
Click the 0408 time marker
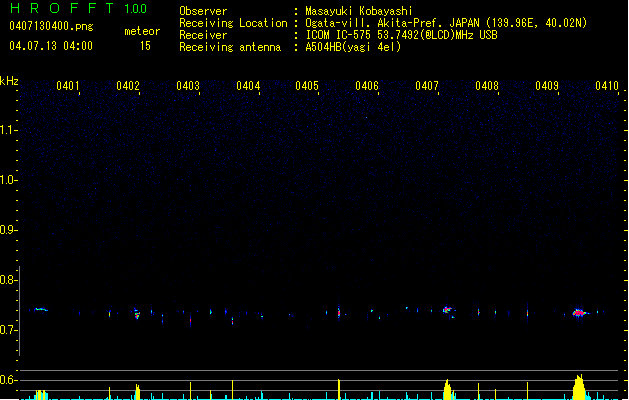487,86
